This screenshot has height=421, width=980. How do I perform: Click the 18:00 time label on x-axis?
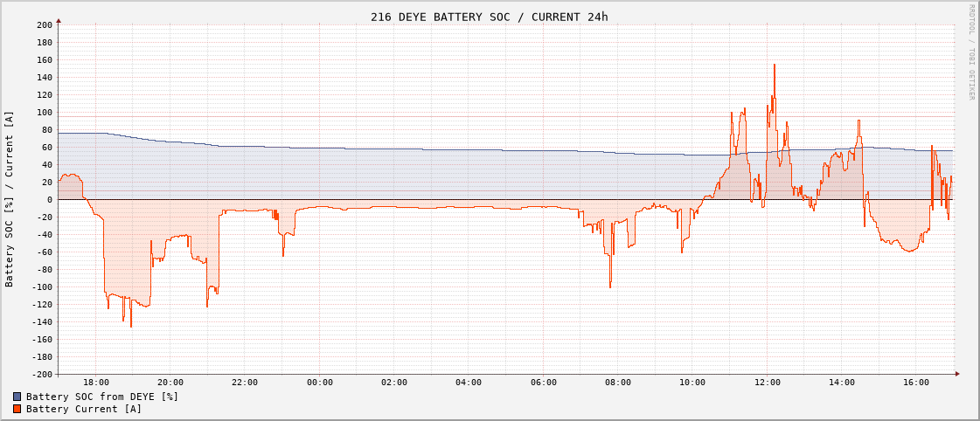pos(96,383)
